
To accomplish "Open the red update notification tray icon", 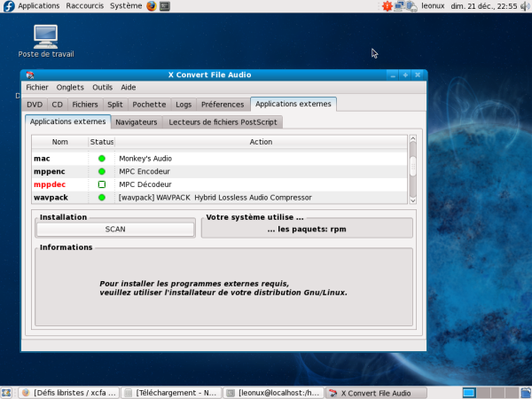I will 387,6.
